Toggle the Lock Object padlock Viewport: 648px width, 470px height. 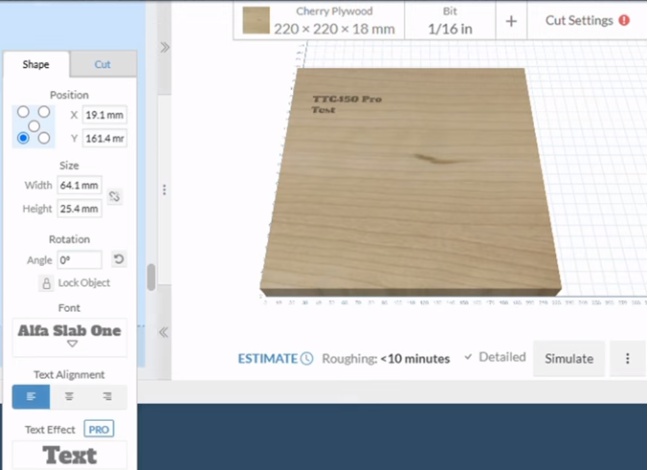(46, 283)
